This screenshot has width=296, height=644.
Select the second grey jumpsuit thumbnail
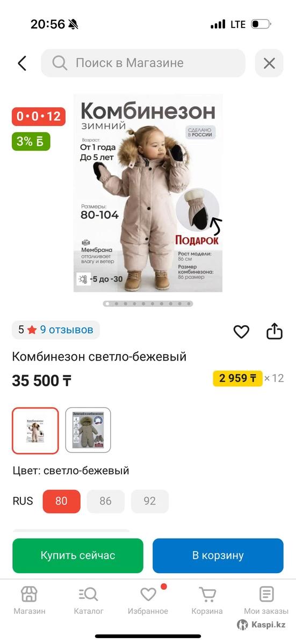[88, 430]
